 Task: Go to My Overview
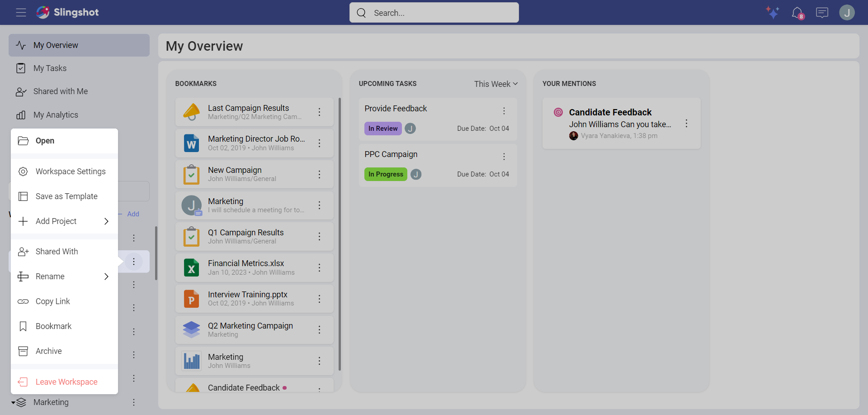tap(79, 45)
